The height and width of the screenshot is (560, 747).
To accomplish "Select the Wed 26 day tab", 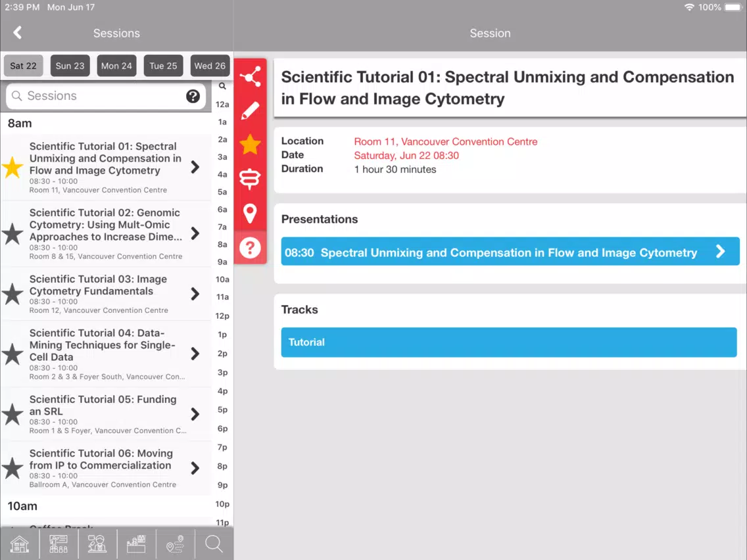I will [210, 66].
